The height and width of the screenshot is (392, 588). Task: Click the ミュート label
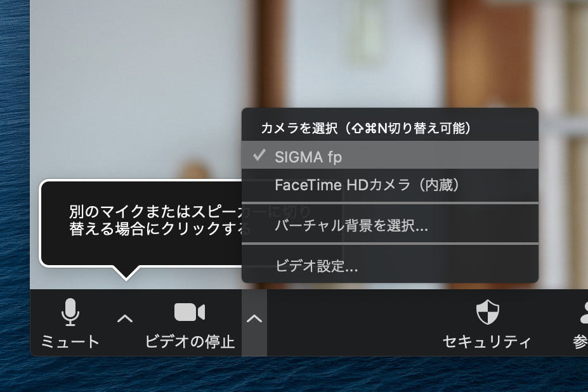[x=70, y=342]
